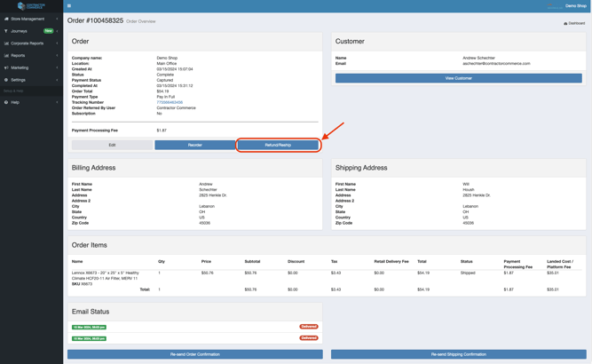
Task: Click the customer email address text
Action: 496,63
